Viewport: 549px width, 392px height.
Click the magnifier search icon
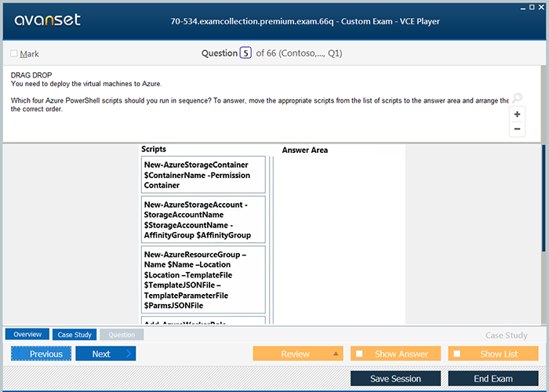point(517,98)
